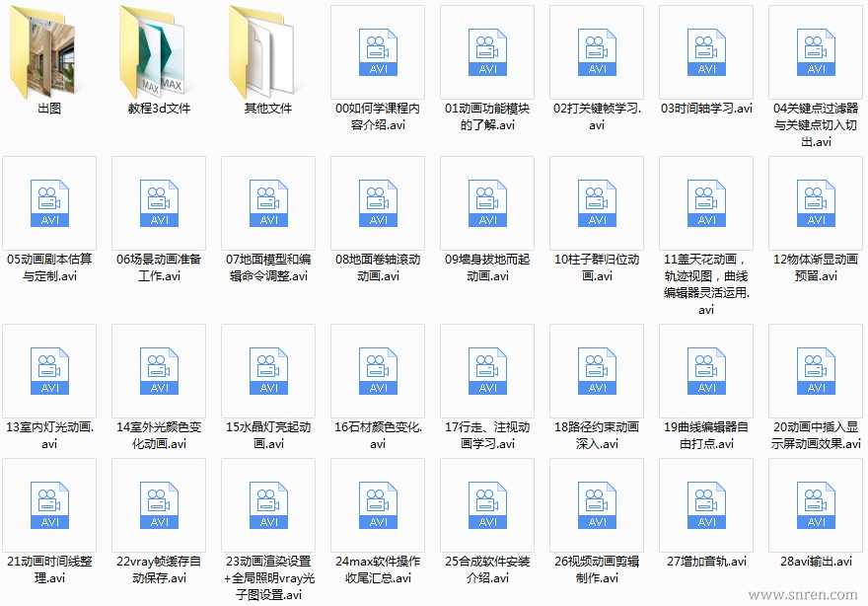
Task: Open the 其他文件 folder icon
Action: tap(264, 52)
